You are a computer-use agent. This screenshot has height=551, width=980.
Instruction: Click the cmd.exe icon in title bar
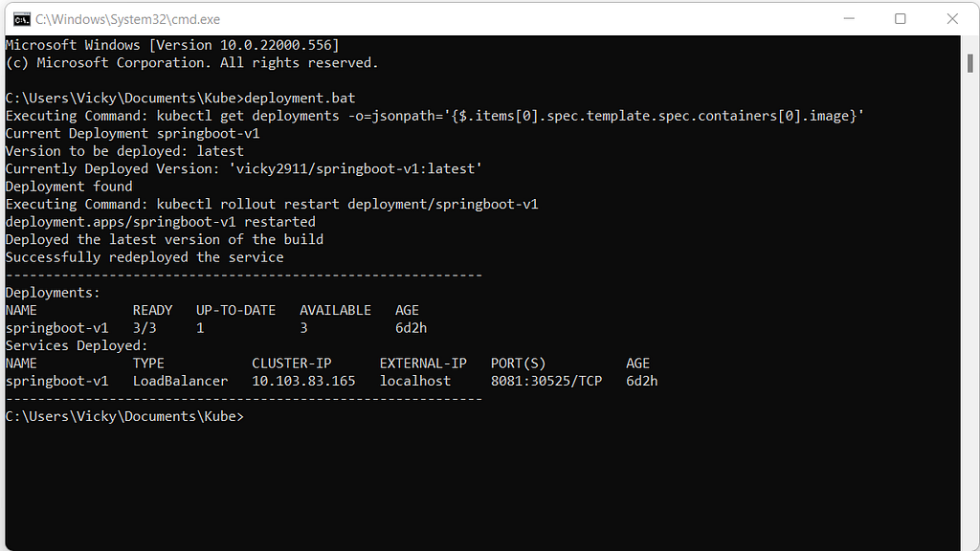[x=22, y=19]
